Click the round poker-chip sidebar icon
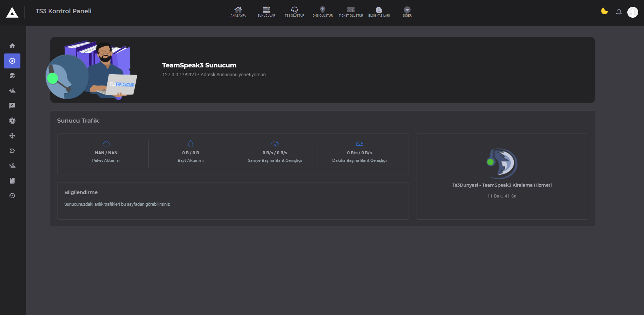Viewport: 644px width, 315px height. click(x=12, y=121)
